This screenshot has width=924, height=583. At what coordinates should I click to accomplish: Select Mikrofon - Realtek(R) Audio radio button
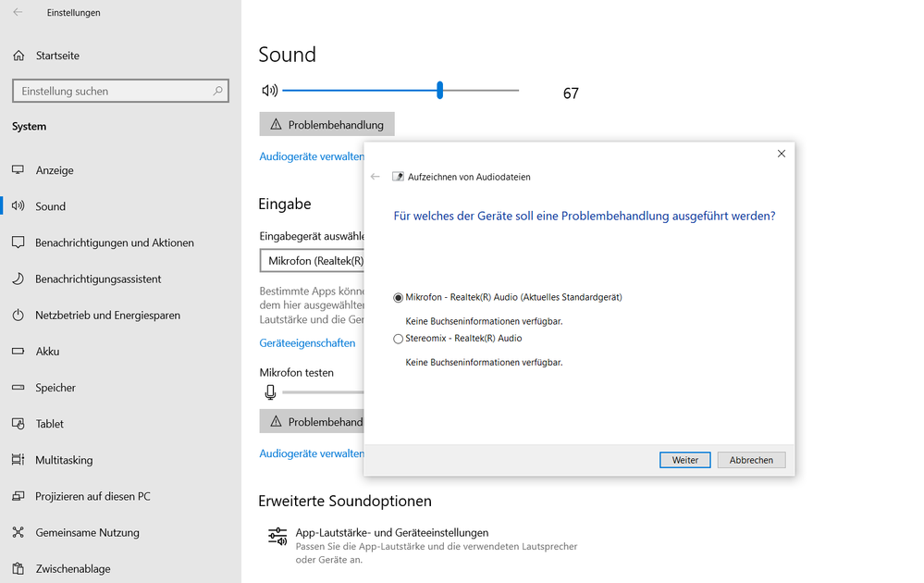399,298
